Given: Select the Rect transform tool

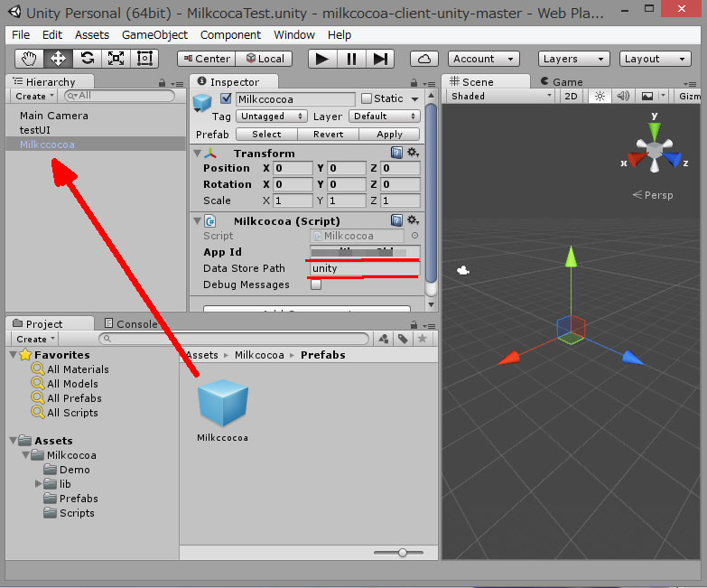Looking at the screenshot, I should coord(144,59).
